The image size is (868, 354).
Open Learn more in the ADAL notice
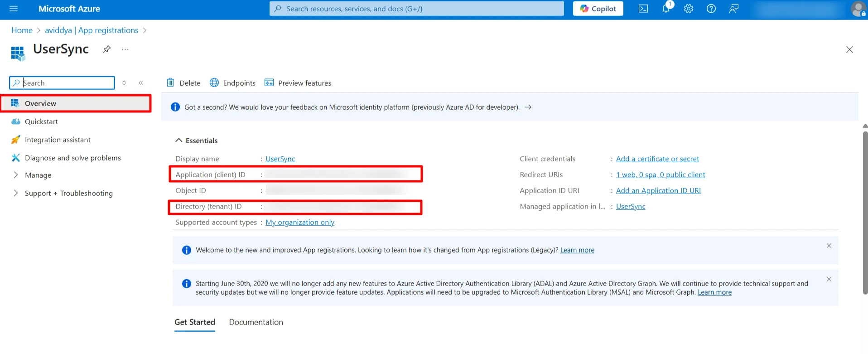714,292
